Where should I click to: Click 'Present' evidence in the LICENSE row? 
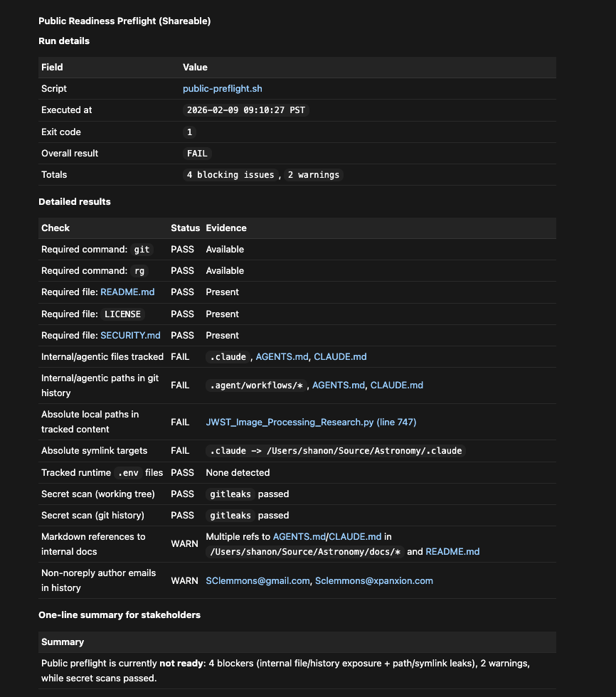click(222, 314)
